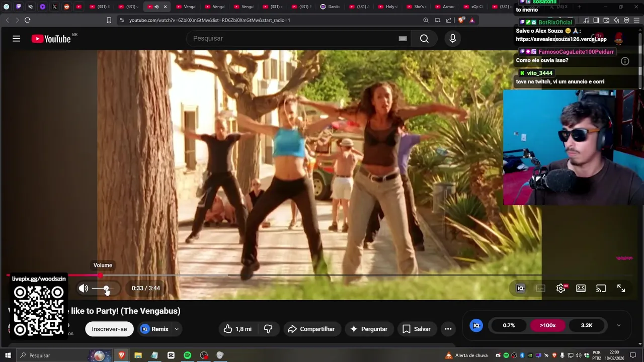Save video with the Salvar button

pyautogui.click(x=417, y=329)
